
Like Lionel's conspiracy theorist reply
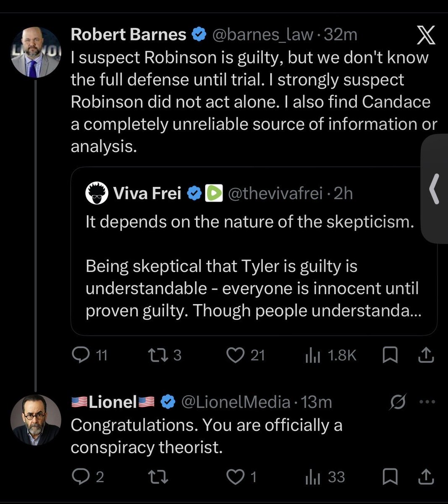(241, 477)
